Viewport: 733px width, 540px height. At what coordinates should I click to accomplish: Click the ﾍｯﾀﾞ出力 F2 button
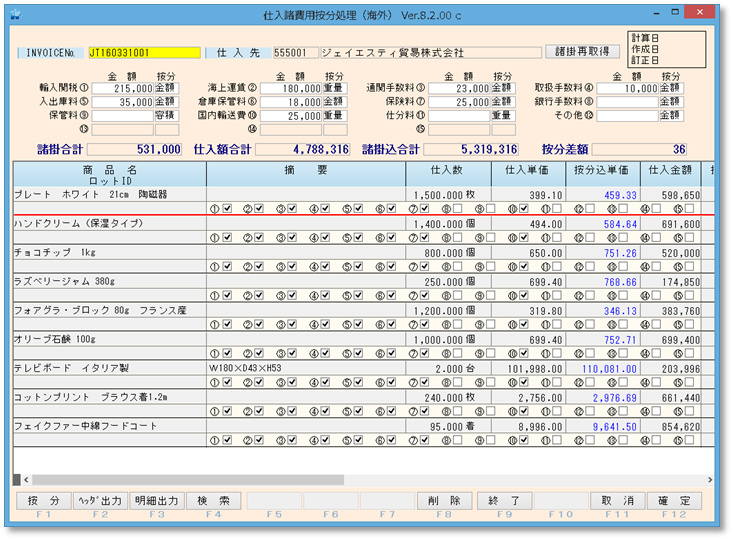pyautogui.click(x=100, y=501)
